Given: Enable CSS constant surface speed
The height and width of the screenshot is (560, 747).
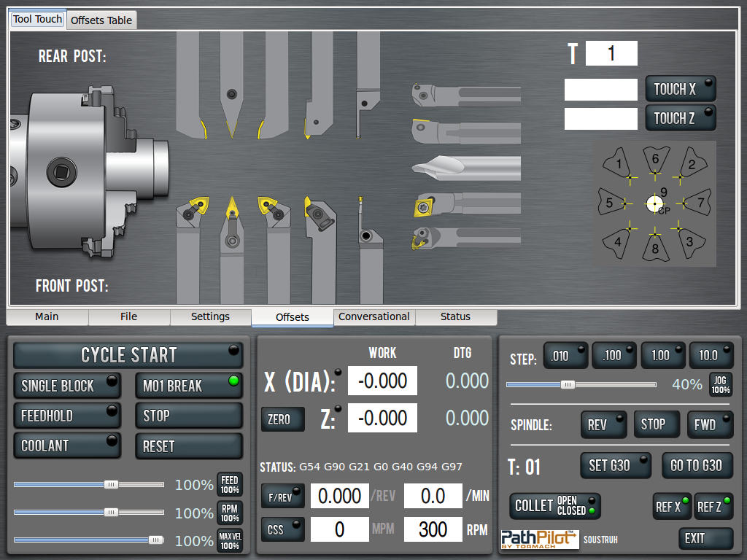Looking at the screenshot, I should (282, 530).
